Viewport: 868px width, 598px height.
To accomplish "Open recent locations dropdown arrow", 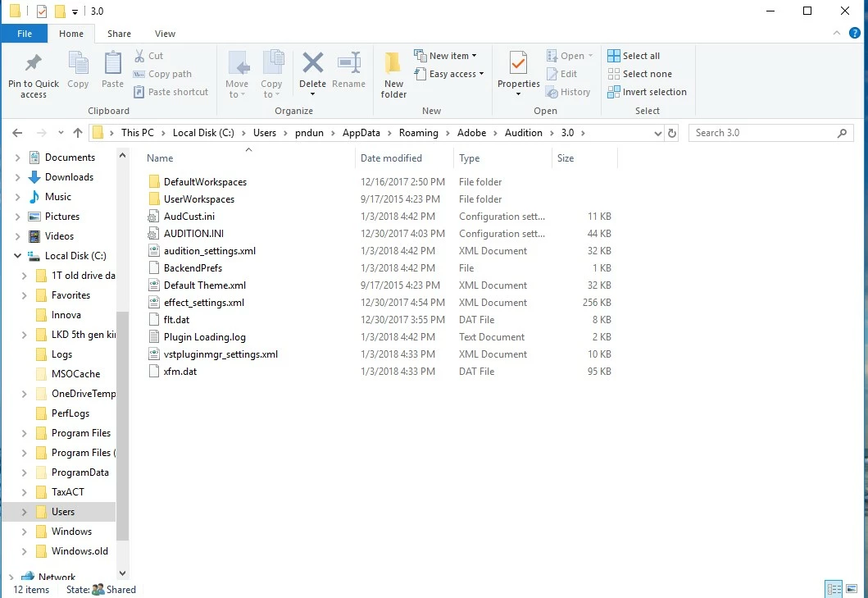I will pyautogui.click(x=61, y=133).
